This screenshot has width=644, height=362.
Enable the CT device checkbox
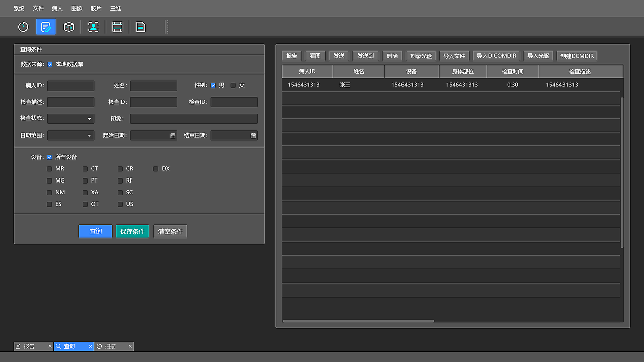[x=85, y=169]
